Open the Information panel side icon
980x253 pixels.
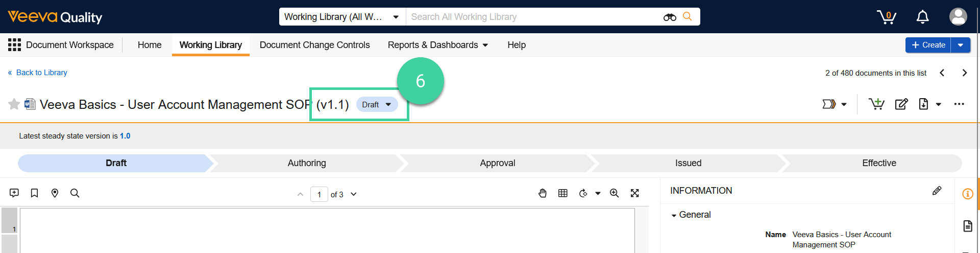point(968,194)
